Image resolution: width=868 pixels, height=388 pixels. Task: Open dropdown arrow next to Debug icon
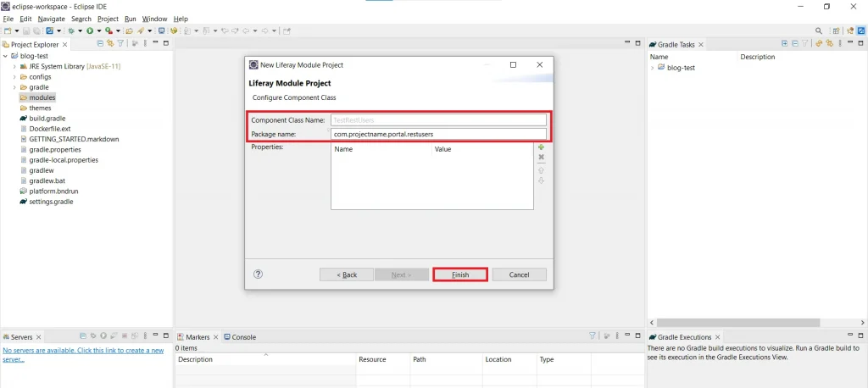point(81,31)
